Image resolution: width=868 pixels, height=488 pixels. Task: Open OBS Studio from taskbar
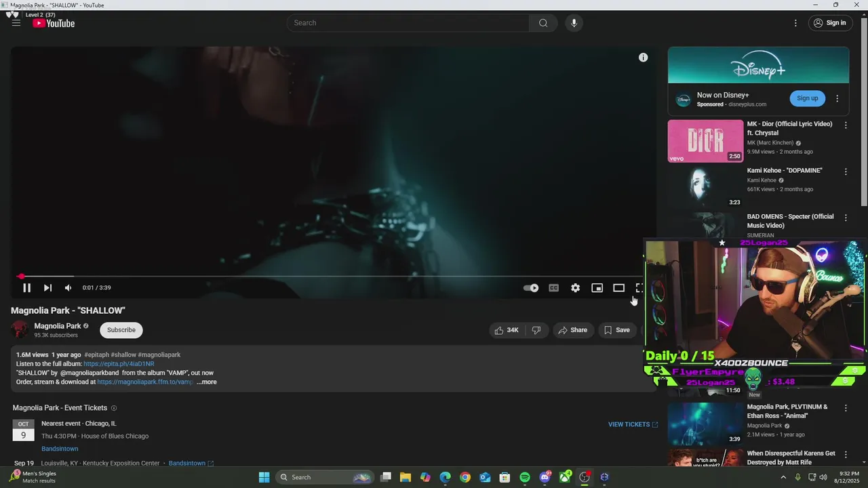click(x=585, y=477)
